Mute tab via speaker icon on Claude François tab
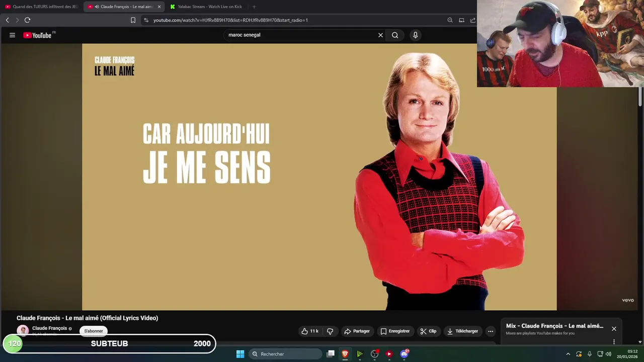This screenshot has width=644, height=362. pos(97,7)
